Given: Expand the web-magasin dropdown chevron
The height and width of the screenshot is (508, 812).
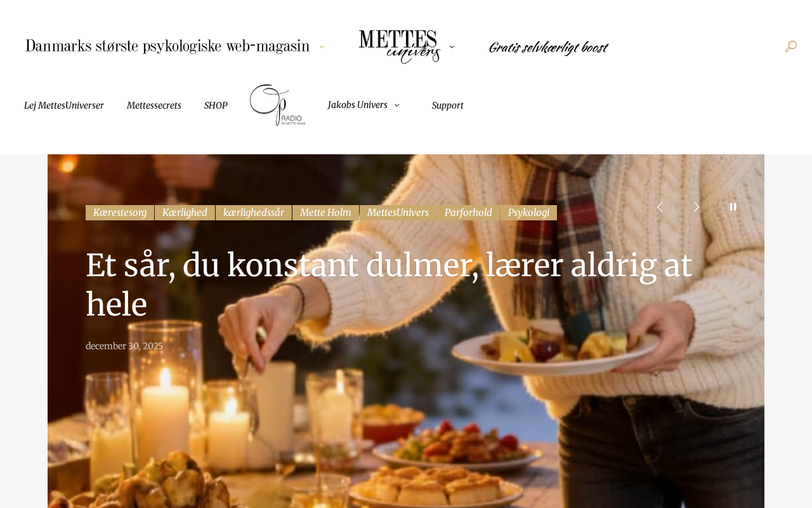Looking at the screenshot, I should click(322, 47).
